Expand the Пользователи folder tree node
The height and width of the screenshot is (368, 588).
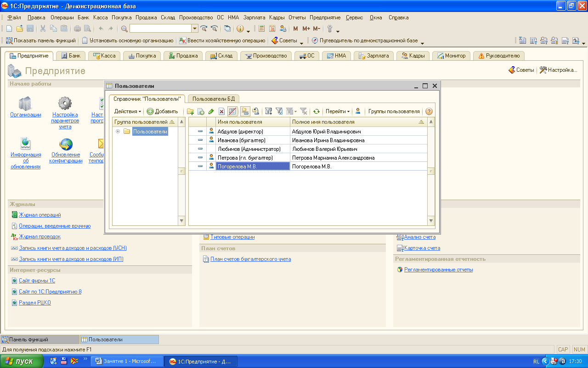[118, 132]
